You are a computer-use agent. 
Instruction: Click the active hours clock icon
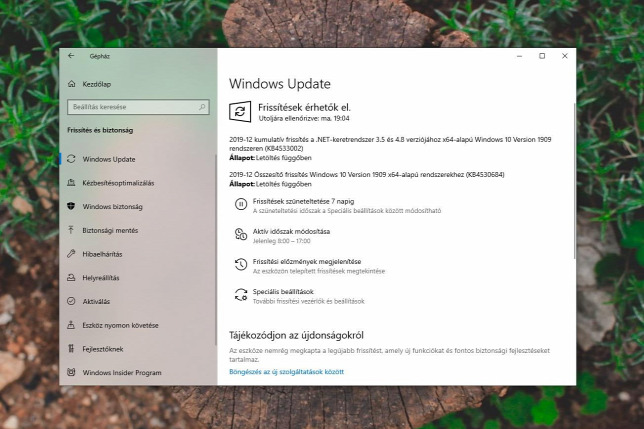coord(241,234)
